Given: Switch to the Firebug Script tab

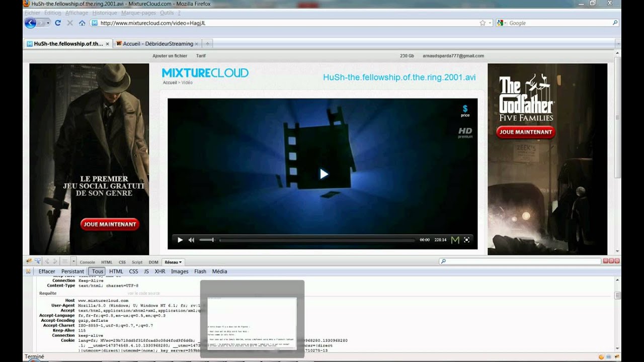Looking at the screenshot, I should coord(137,262).
